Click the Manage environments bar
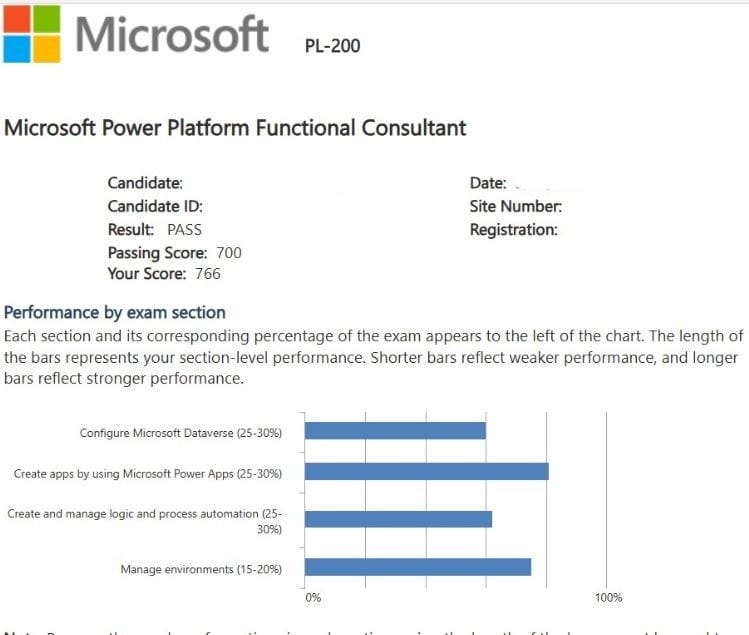Screen dimensions: 749x635 pyautogui.click(x=417, y=567)
